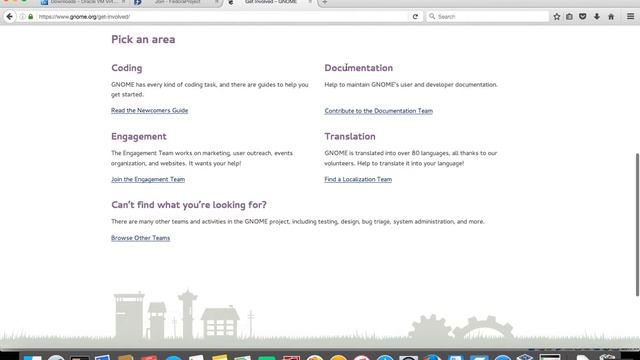
Task: Click the text starting "The Engagement Team works on marketing"
Action: 202,158
